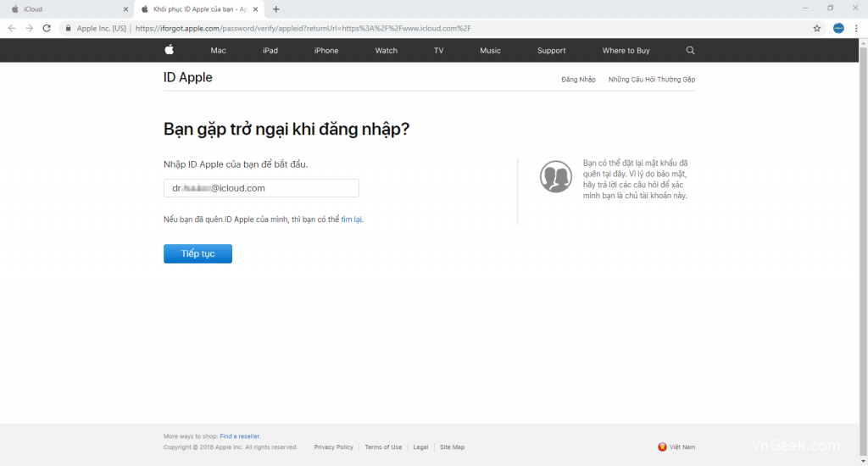Switch to the iCloud browser tab
The image size is (868, 466).
pyautogui.click(x=66, y=8)
